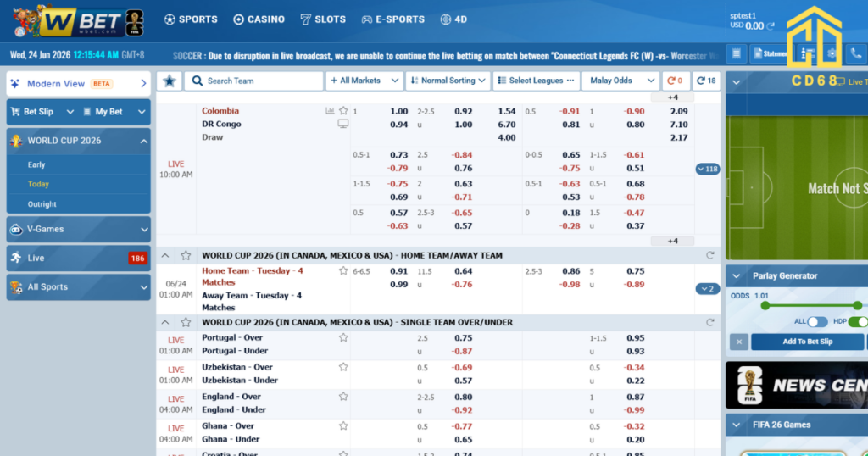This screenshot has height=456, width=868.
Task: Favorite the Uzbekistan Over/Under row
Action: tap(343, 367)
